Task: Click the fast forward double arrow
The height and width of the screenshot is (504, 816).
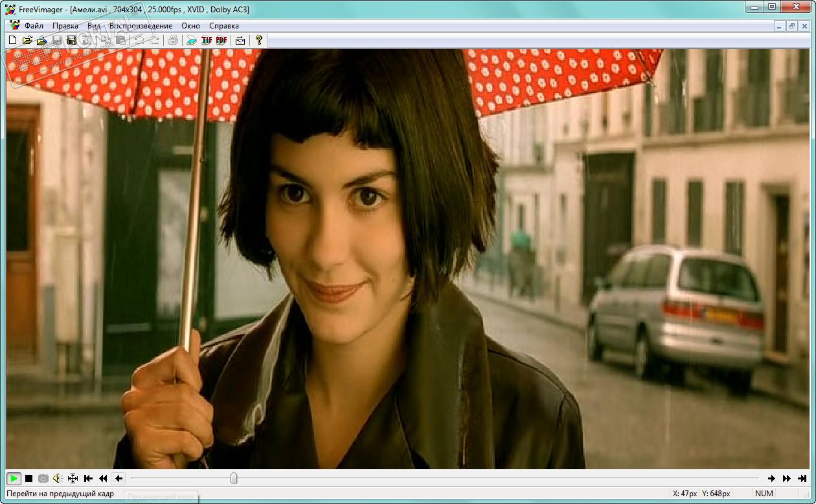Action: 786,478
